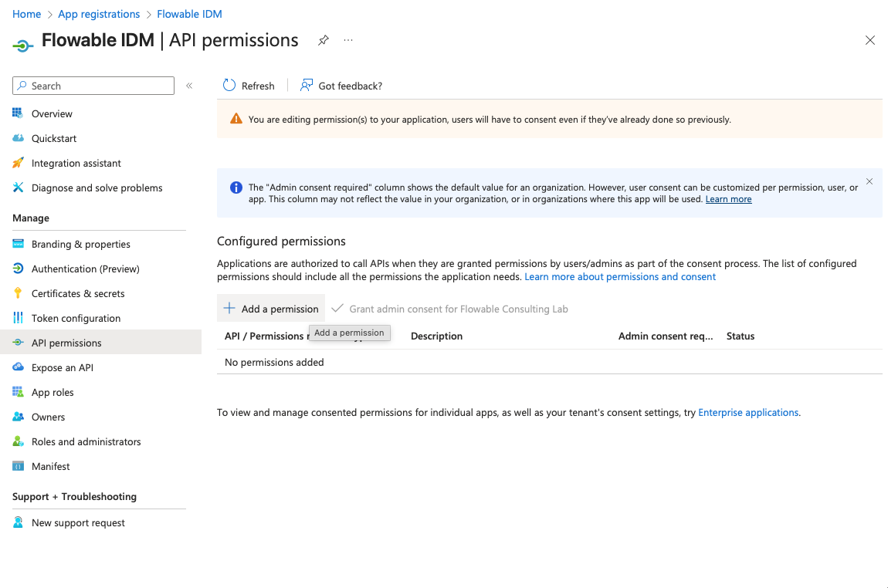Screen dimensions: 888x588
Task: Collapse the sidebar navigation menu
Action: click(x=189, y=86)
